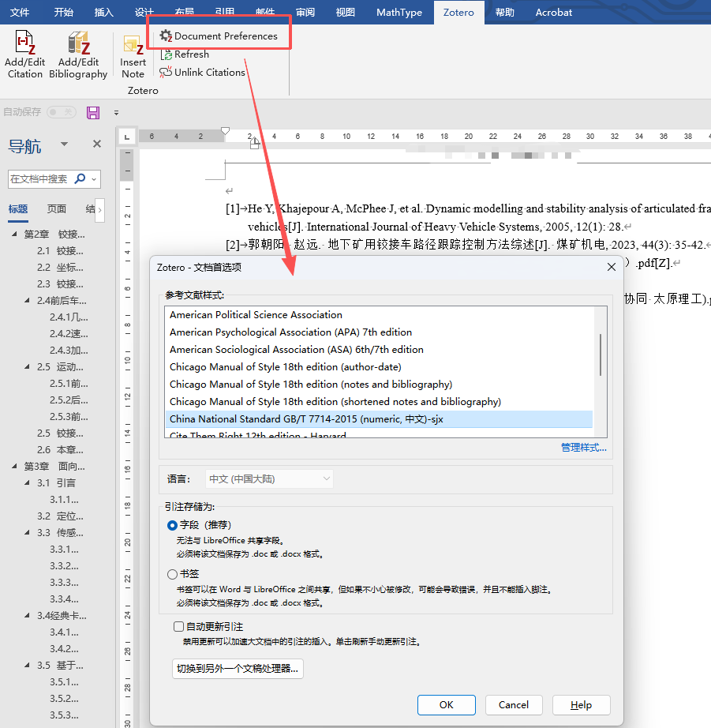Open the 导航 pane options dropdown arrow

coord(65,144)
